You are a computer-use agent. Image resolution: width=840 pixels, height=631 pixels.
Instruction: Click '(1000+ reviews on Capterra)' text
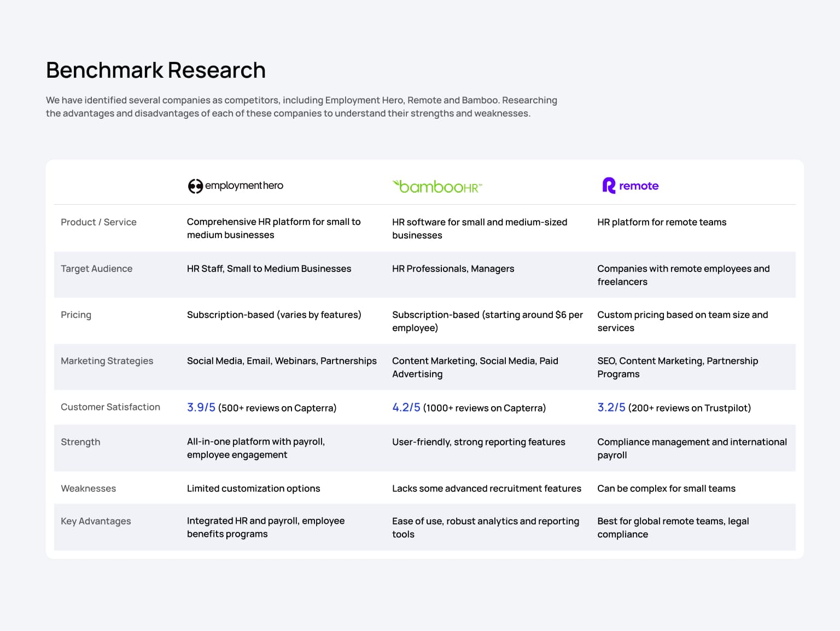coord(485,408)
